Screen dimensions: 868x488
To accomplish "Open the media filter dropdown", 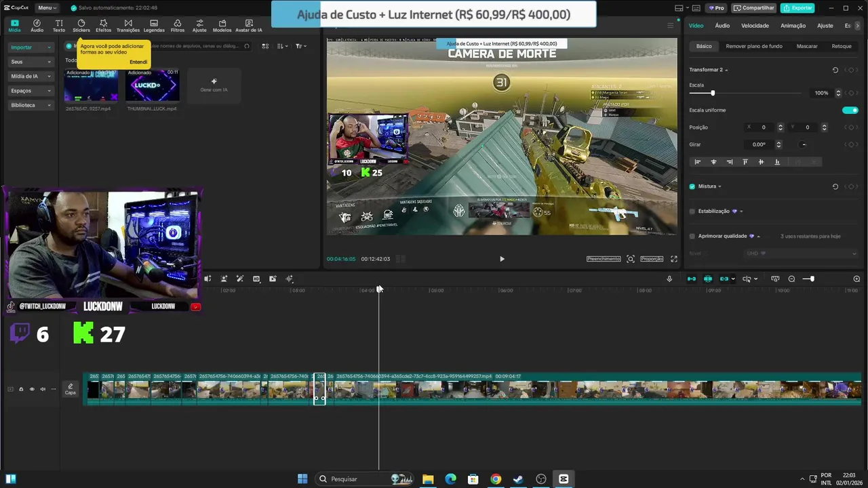I will click(x=300, y=46).
